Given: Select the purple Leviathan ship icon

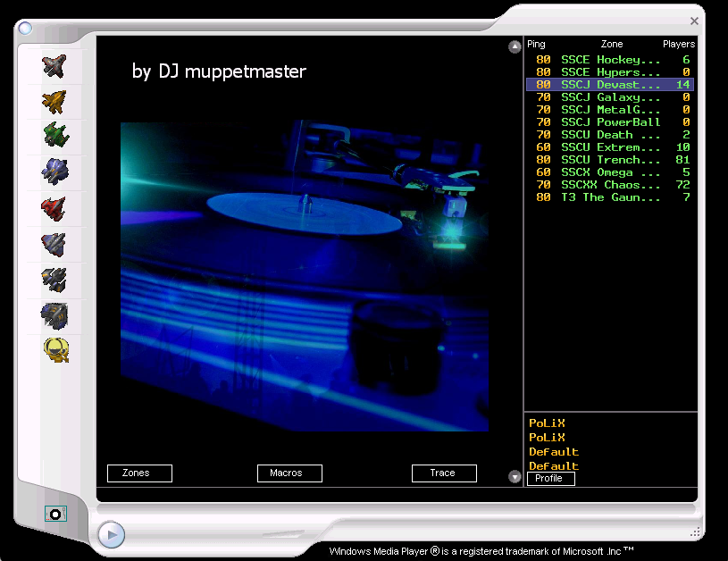Looking at the screenshot, I should click(54, 172).
